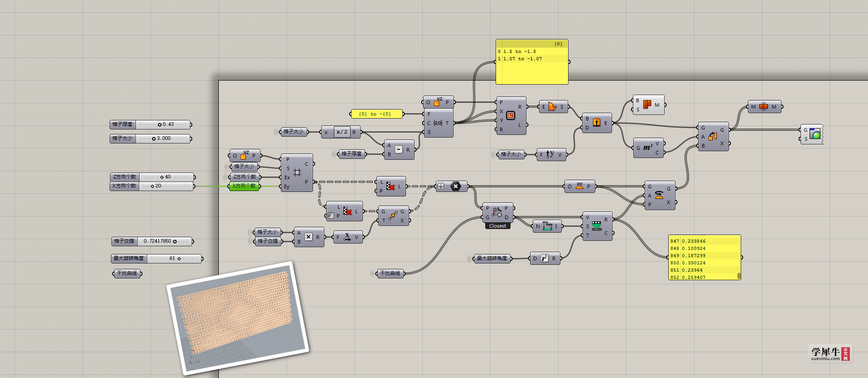The width and height of the screenshot is (868, 378).
Task: Click the scrollbar in the bottom yellow panel
Action: [x=739, y=276]
